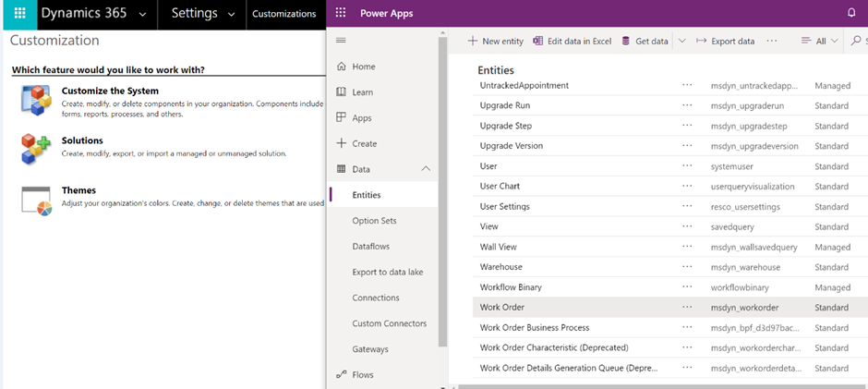Open ellipsis menu for View row
868x389 pixels.
pos(688,225)
